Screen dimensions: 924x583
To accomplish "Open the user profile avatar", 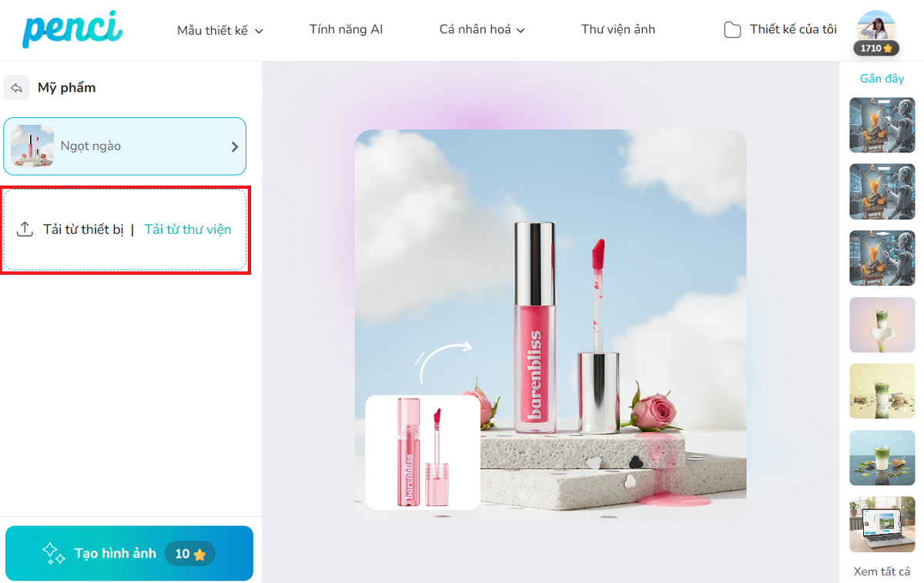I will [876, 28].
